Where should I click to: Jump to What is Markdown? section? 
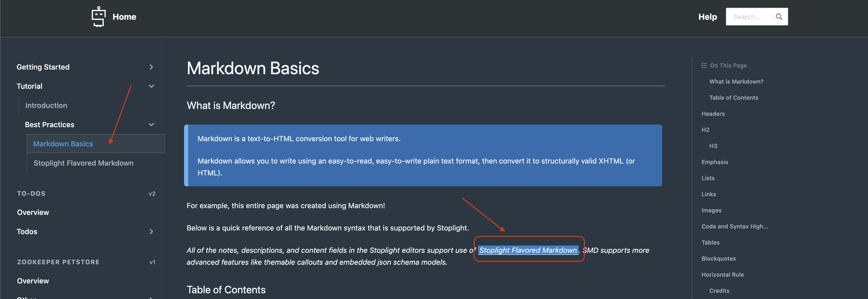tap(736, 81)
